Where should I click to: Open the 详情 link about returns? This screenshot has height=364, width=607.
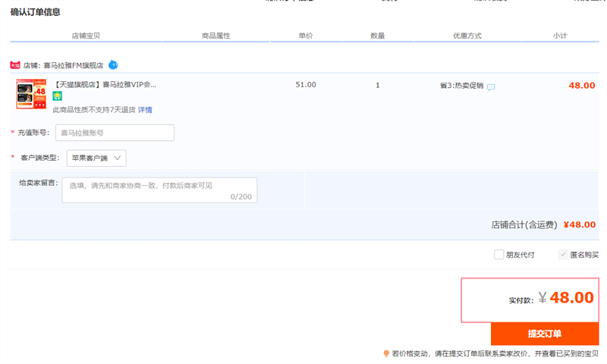145,110
